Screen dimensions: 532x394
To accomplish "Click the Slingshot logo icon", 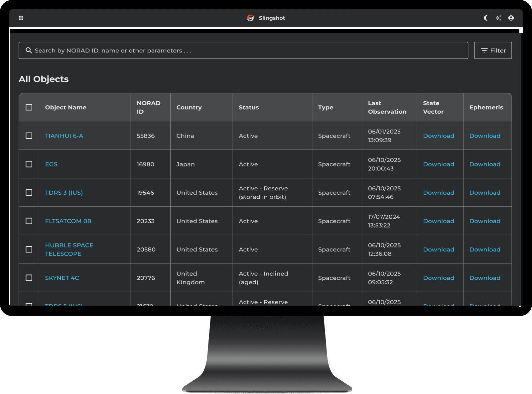I will tap(250, 18).
